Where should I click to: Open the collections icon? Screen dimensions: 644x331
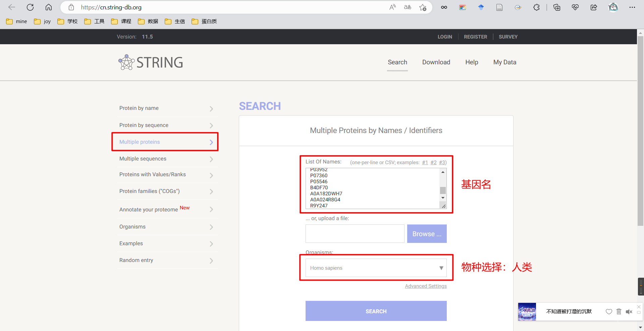tap(557, 7)
